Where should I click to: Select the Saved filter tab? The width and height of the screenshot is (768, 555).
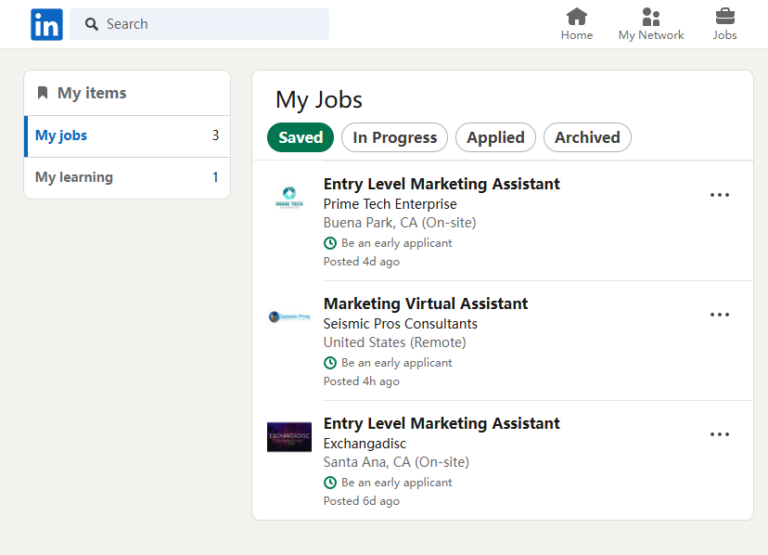(x=300, y=137)
